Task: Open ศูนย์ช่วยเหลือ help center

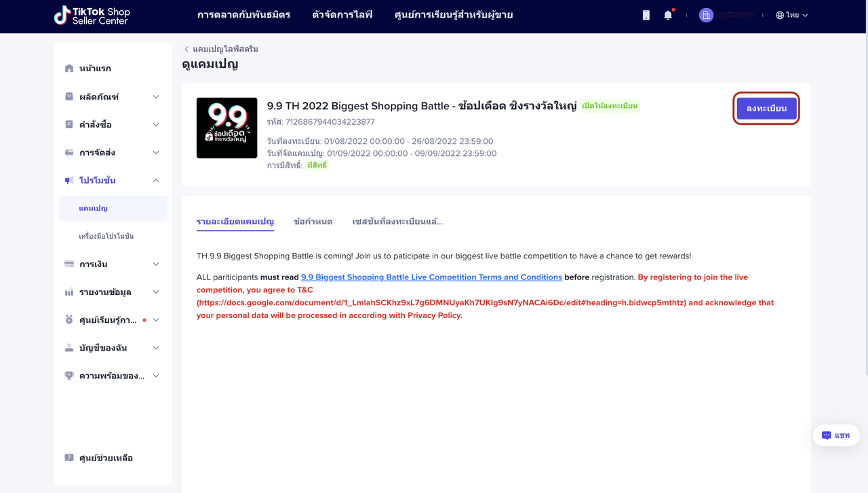Action: click(x=106, y=458)
